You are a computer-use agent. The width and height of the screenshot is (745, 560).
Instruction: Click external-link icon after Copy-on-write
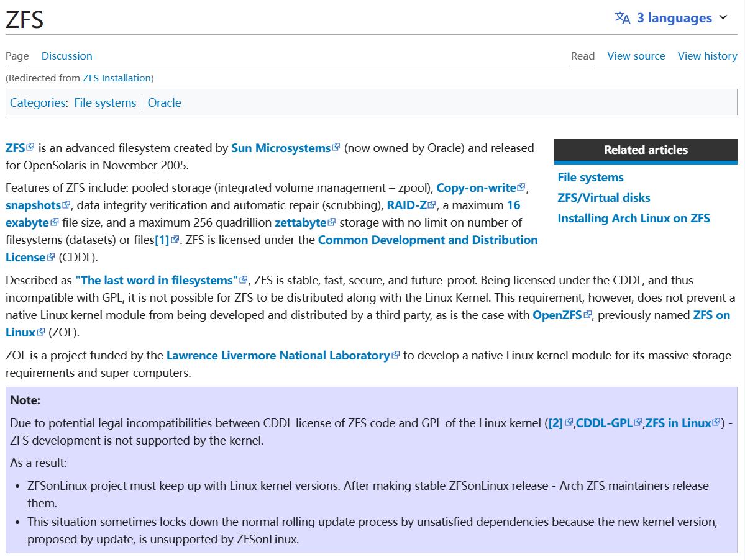pyautogui.click(x=521, y=187)
